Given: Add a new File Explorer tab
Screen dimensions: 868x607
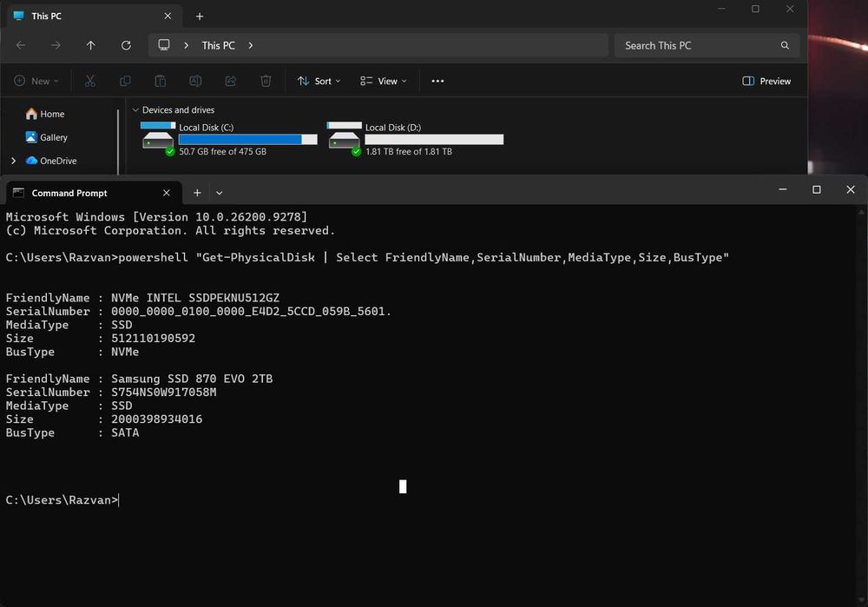Looking at the screenshot, I should coord(200,16).
